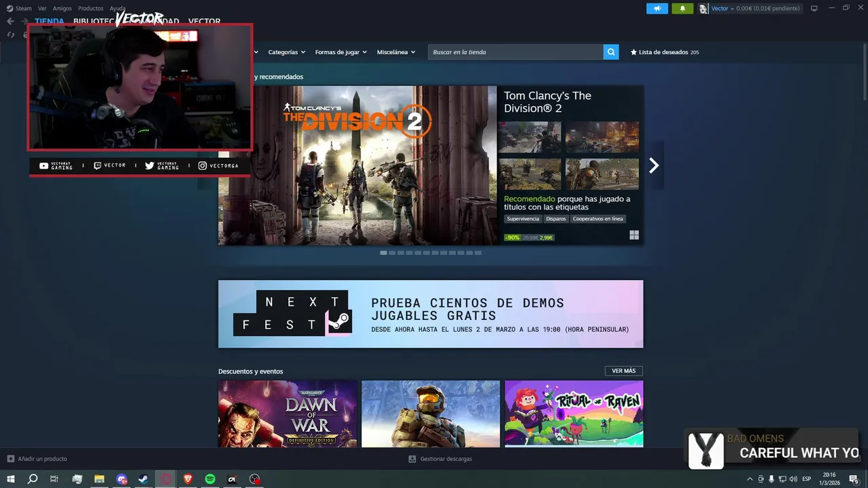Viewport: 868px width, 488px height.
Task: Open Gestionar descargas
Action: pos(446,459)
